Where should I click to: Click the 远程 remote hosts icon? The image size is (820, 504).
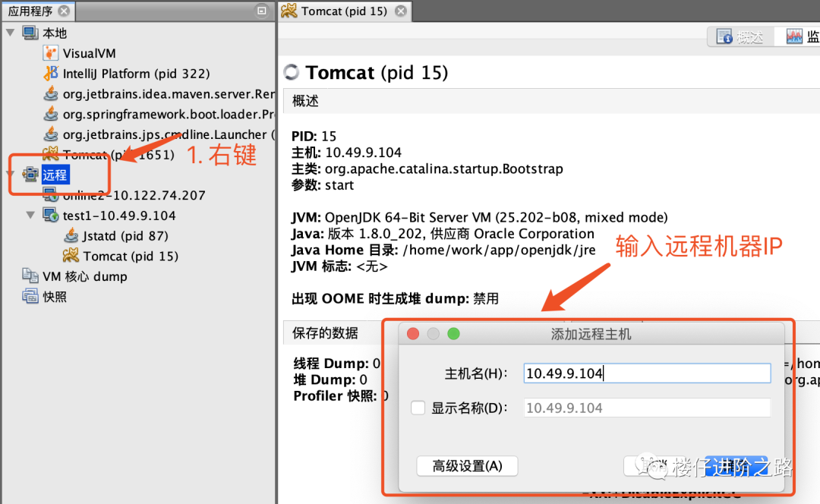click(30, 174)
